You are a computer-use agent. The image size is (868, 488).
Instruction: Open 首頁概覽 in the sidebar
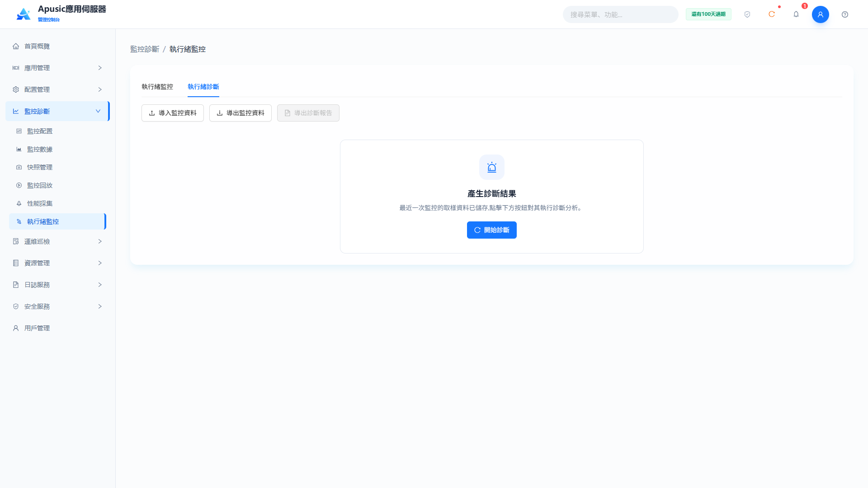point(58,46)
